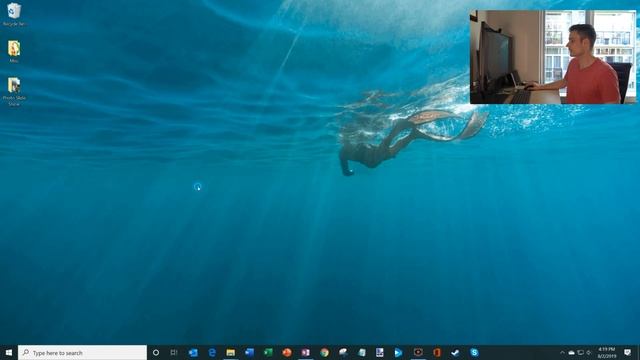Launch Microsoft Word from the taskbar
This screenshot has height=360, width=640.
pyautogui.click(x=249, y=353)
